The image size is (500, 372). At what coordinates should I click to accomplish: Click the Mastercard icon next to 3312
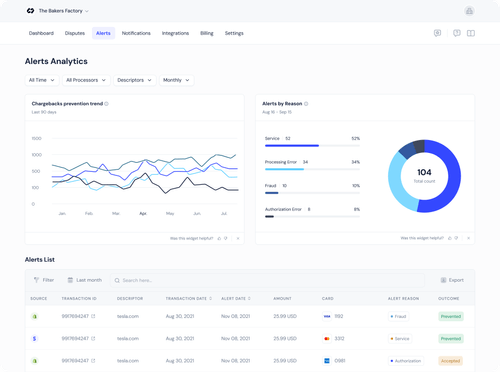click(327, 339)
